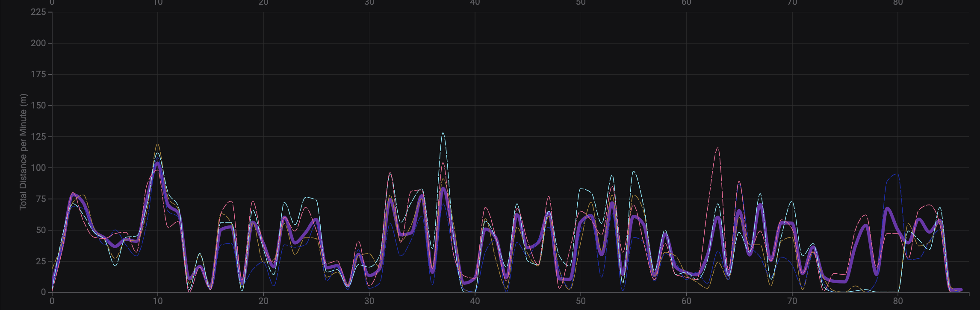Click the 225 label on the y-axis
Viewport: 980px width, 310px height.
pos(38,12)
